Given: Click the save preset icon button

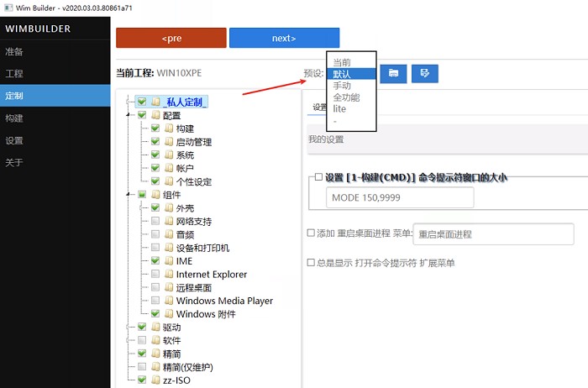Looking at the screenshot, I should [424, 73].
